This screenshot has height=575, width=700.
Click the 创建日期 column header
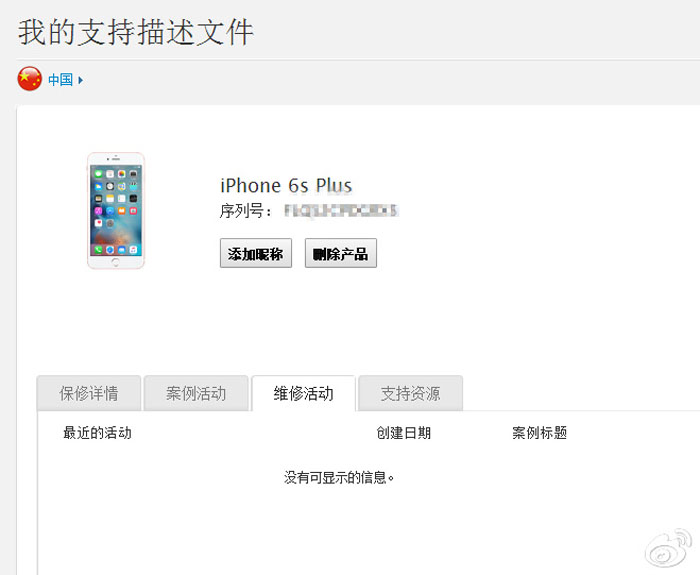404,433
